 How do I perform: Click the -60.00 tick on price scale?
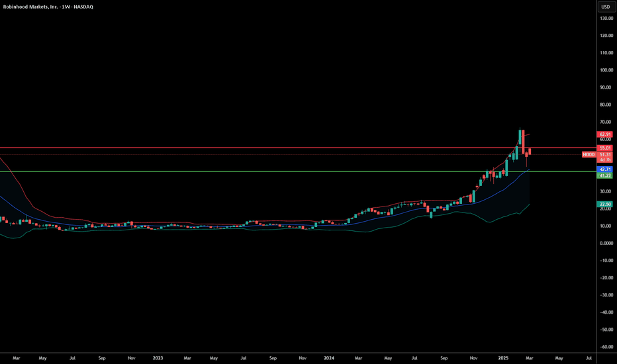coord(606,346)
